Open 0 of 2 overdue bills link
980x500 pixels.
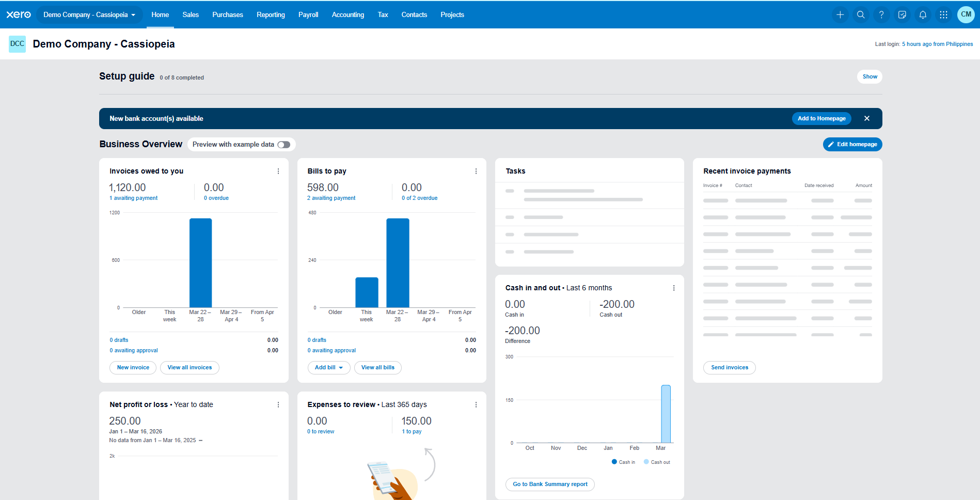coord(420,198)
